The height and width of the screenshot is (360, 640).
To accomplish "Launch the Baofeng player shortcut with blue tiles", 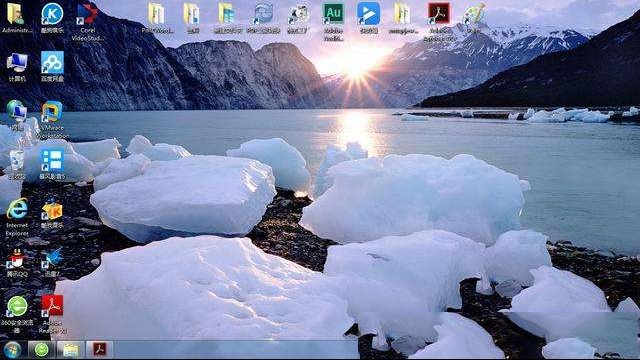I will [x=52, y=164].
